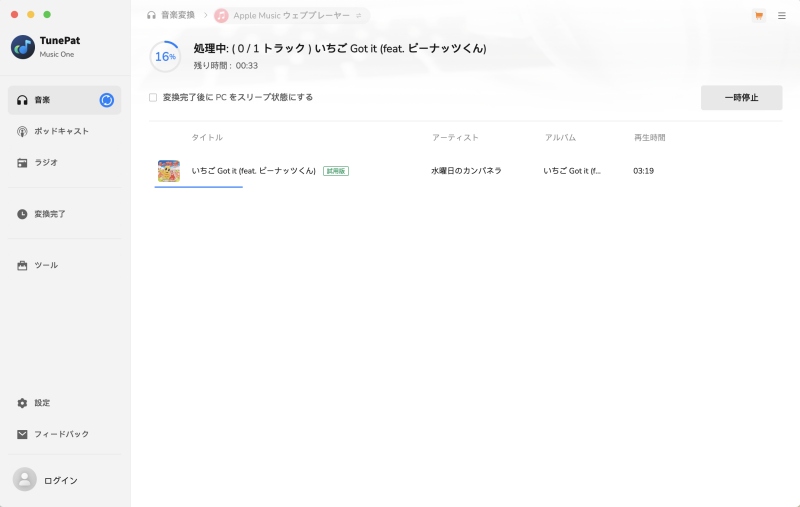
Task: Click the swap arrows beside ウェブプレーヤー
Action: click(x=359, y=16)
